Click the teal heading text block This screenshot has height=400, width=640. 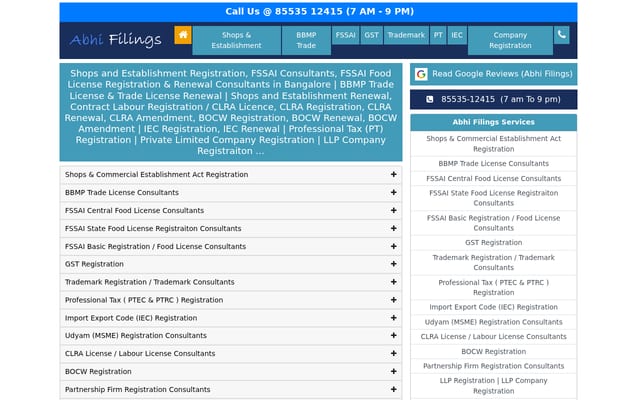[231, 112]
